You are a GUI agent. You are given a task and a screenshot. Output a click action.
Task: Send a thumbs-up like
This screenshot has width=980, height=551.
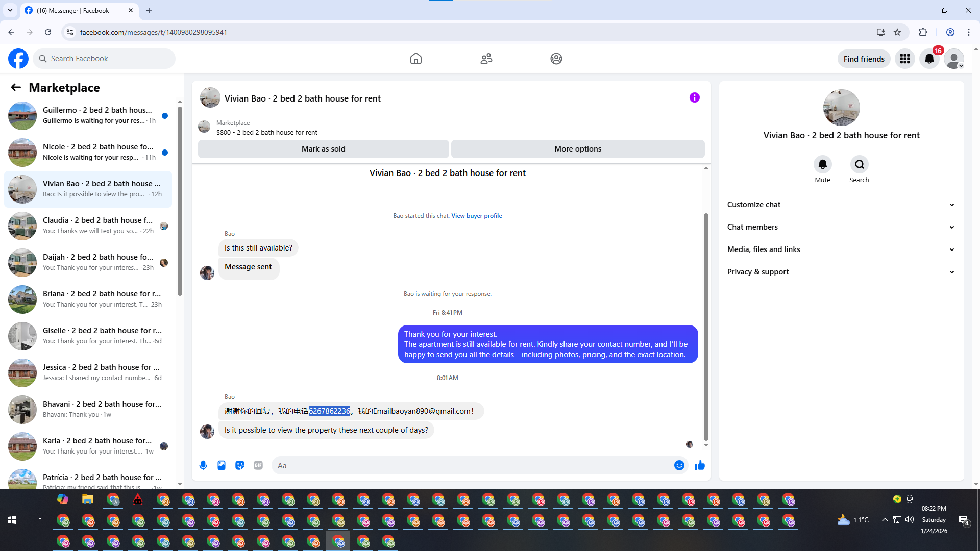point(699,465)
